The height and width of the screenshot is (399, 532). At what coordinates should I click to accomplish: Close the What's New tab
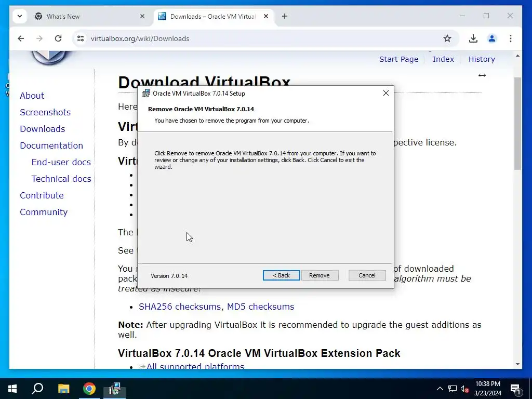[x=142, y=16]
